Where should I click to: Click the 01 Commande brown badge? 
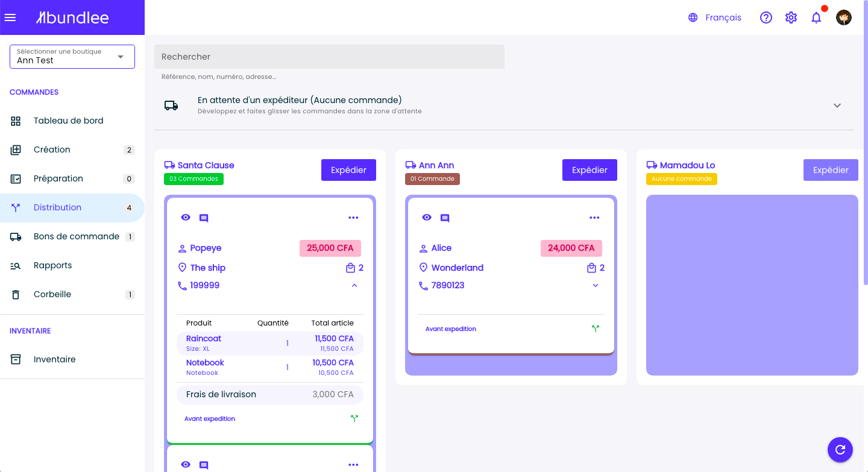[x=432, y=179]
